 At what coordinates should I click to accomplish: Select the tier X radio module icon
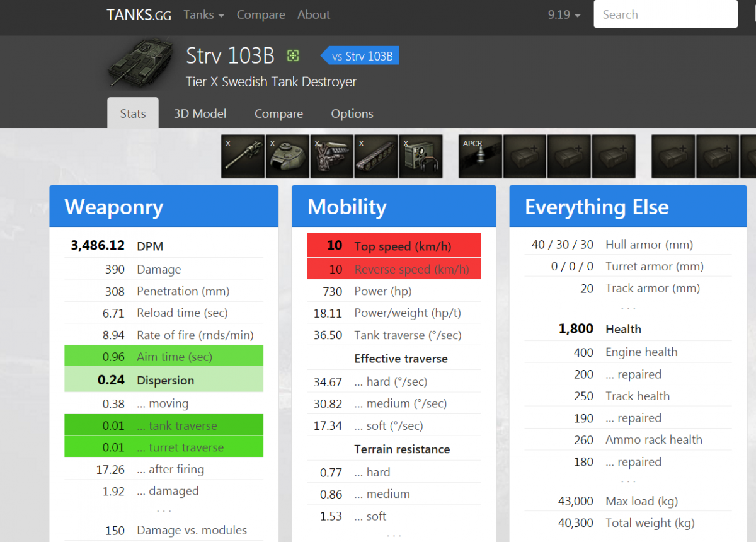click(421, 156)
